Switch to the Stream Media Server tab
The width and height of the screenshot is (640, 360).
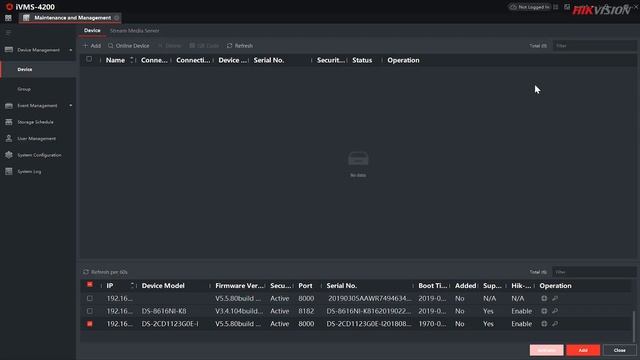click(x=134, y=31)
